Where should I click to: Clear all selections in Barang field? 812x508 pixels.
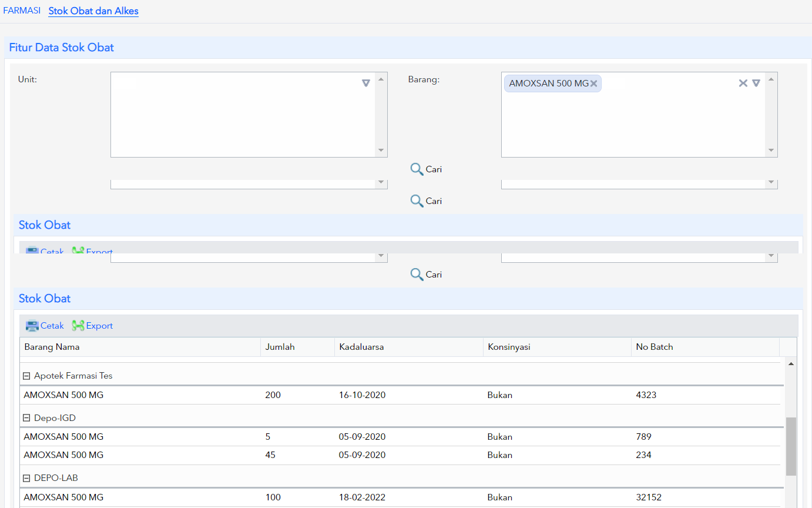(743, 83)
